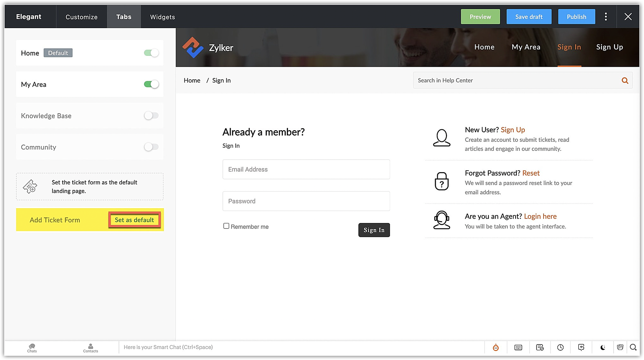Switch to the Widgets tab

point(162,17)
